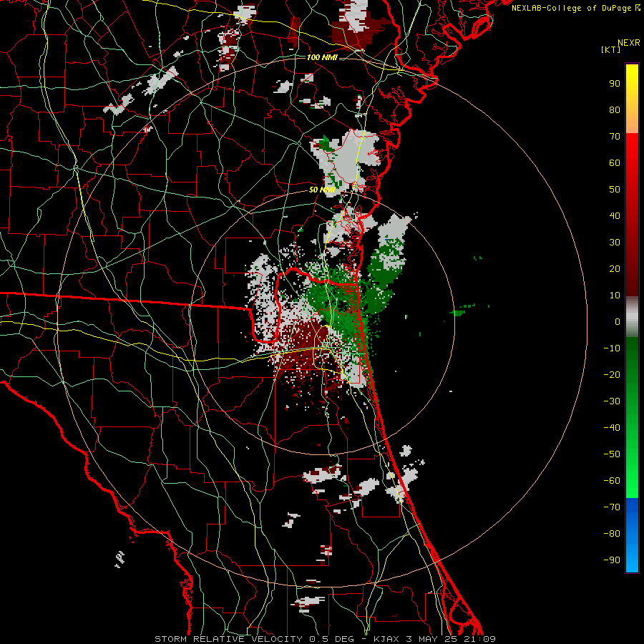Click the positive 80 scale value
The image size is (644, 644).
(615, 109)
